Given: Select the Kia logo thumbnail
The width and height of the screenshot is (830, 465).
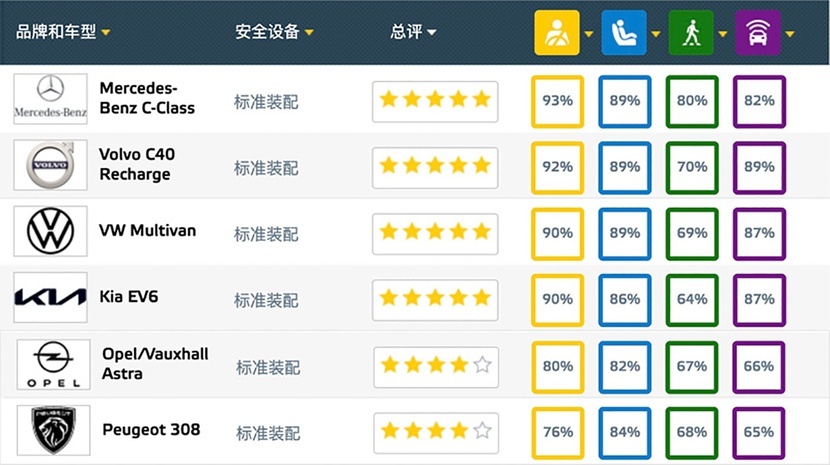Looking at the screenshot, I should (50, 298).
